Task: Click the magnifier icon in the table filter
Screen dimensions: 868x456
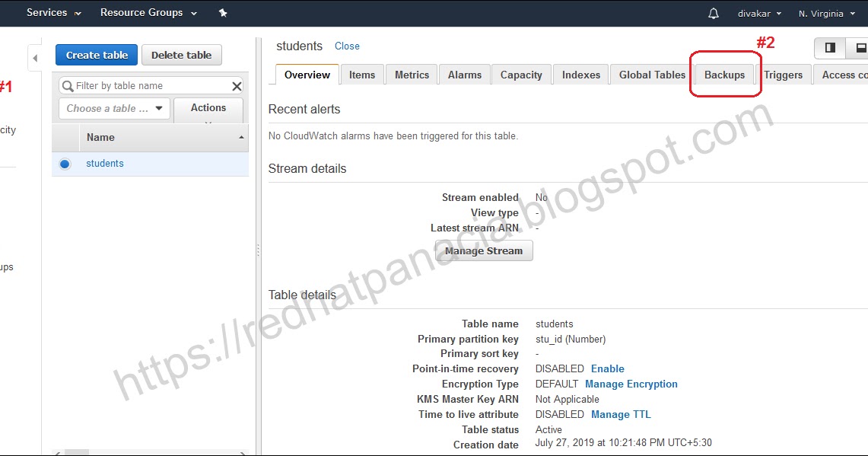Action: click(69, 85)
